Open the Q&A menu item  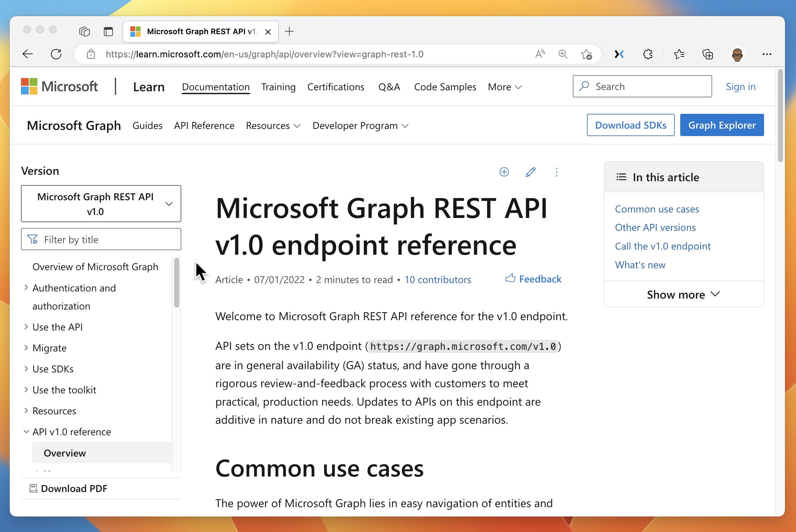point(389,87)
